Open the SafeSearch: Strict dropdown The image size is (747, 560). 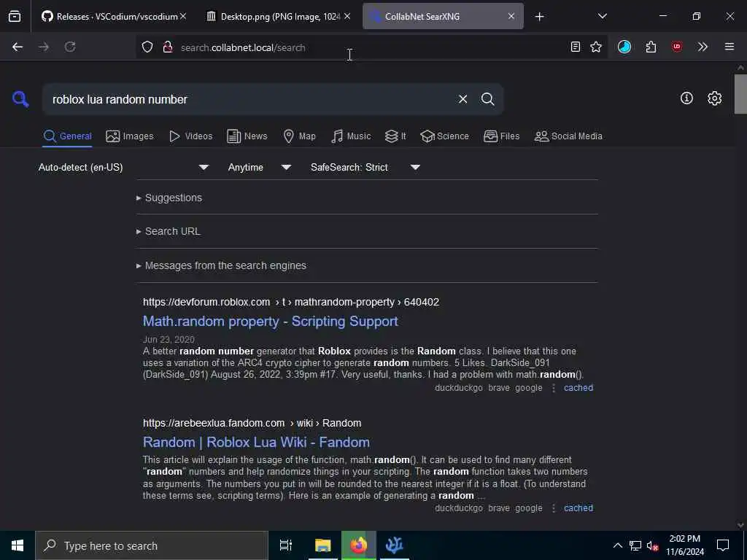point(365,167)
